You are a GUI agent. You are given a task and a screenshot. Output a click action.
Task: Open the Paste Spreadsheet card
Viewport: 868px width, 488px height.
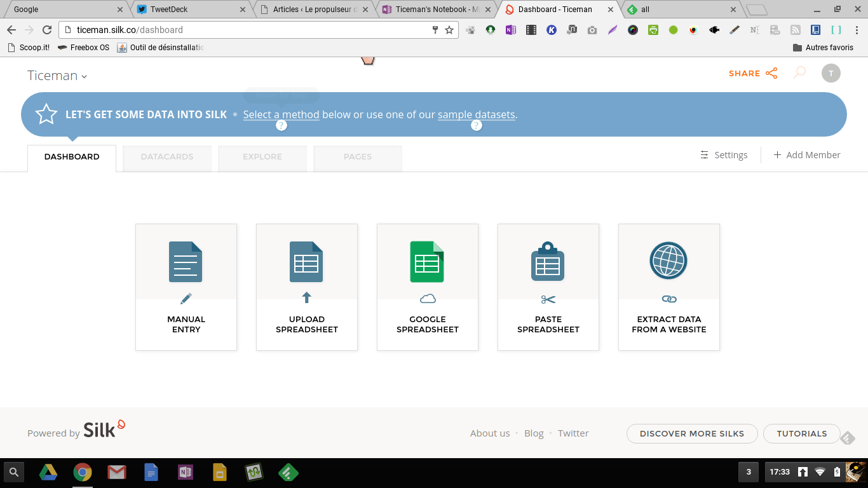tap(548, 287)
